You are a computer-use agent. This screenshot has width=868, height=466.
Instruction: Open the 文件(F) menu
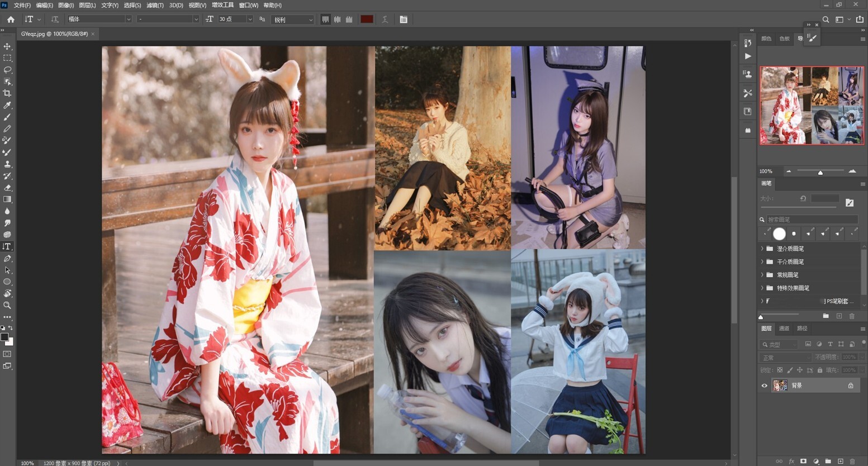click(x=22, y=5)
